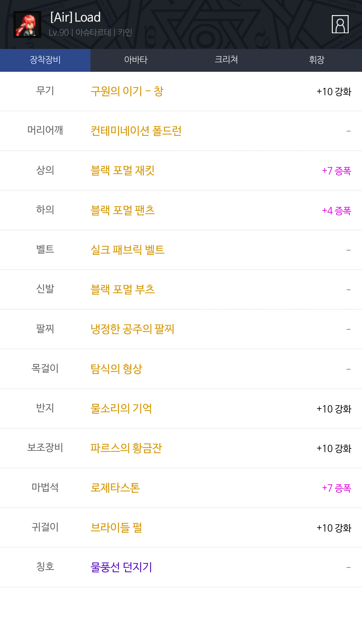Open the 실크 패브릭 벨트 item

point(127,250)
